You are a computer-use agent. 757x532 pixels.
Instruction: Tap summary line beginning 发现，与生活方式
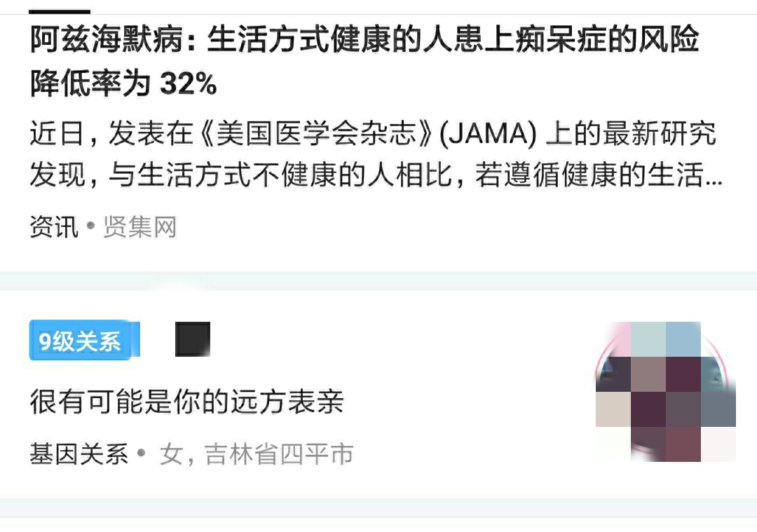click(376, 175)
